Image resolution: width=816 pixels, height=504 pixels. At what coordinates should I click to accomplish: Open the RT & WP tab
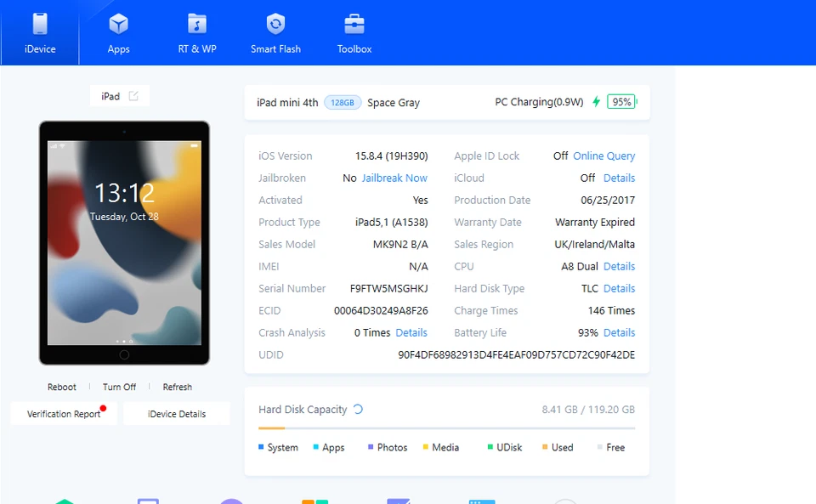(197, 33)
